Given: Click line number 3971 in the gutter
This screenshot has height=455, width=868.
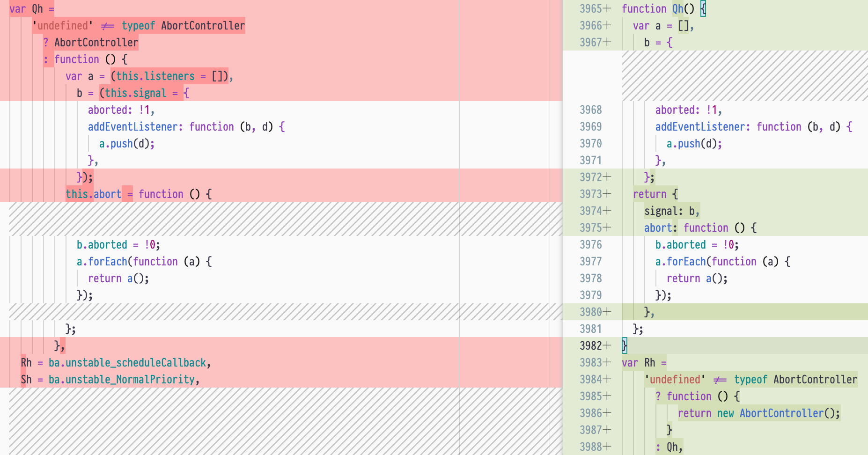Looking at the screenshot, I should [591, 161].
